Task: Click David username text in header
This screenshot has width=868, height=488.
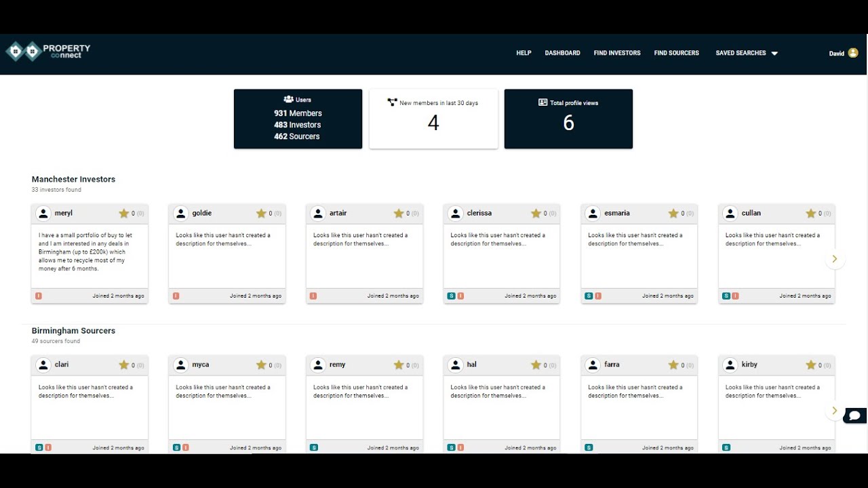Action: tap(836, 54)
